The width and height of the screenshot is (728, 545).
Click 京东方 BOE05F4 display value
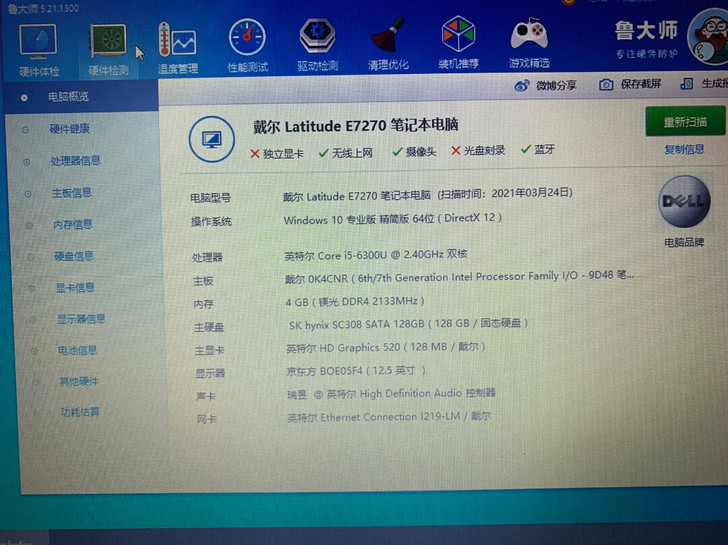(x=356, y=371)
